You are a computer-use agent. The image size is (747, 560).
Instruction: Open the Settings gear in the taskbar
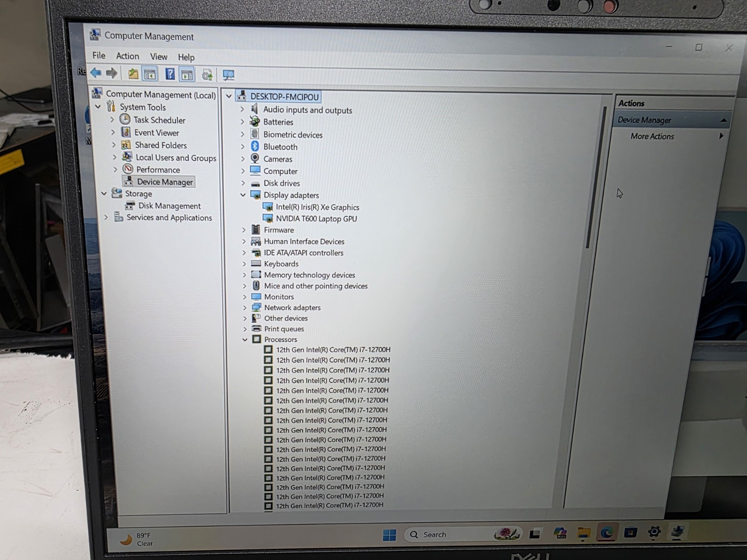[654, 532]
